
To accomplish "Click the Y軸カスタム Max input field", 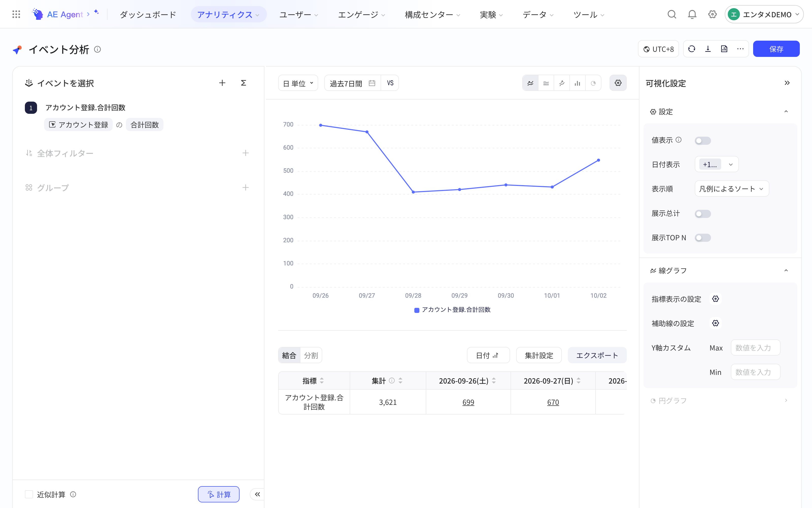I will coord(755,348).
